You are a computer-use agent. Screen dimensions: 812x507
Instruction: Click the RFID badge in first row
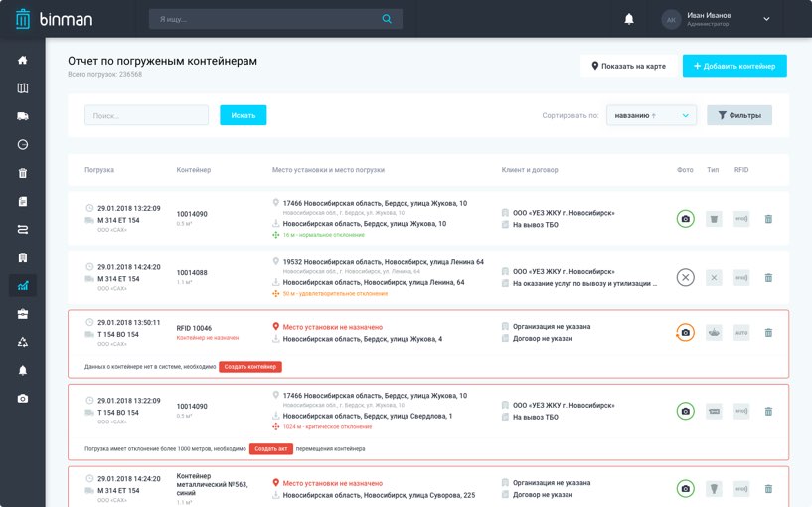[x=741, y=219]
